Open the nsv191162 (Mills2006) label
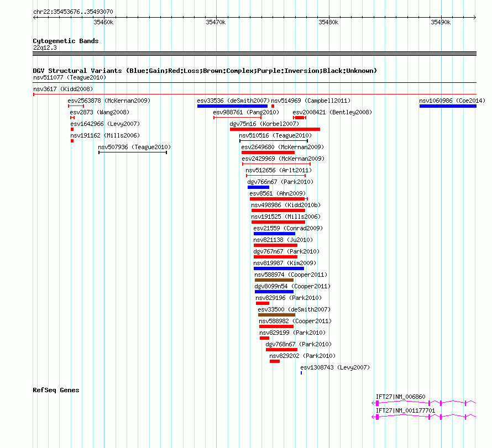 105,135
